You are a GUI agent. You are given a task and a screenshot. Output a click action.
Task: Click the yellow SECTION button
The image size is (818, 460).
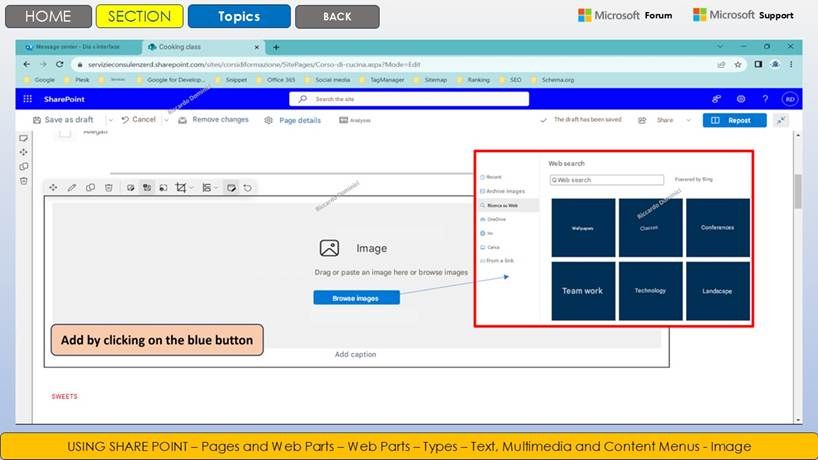(x=139, y=16)
